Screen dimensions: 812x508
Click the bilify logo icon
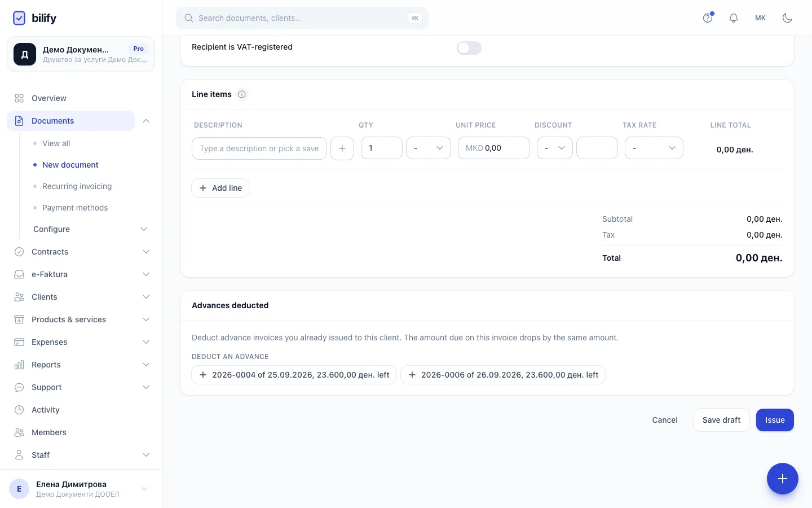coord(19,18)
